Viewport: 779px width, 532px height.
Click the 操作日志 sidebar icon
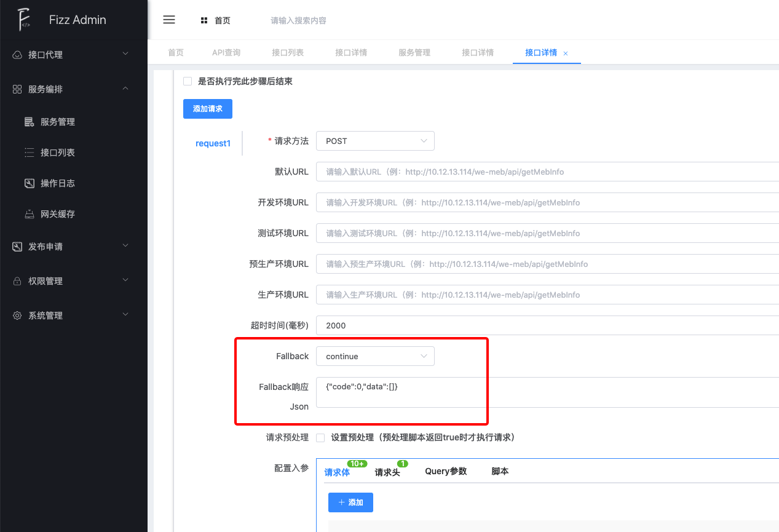[29, 183]
